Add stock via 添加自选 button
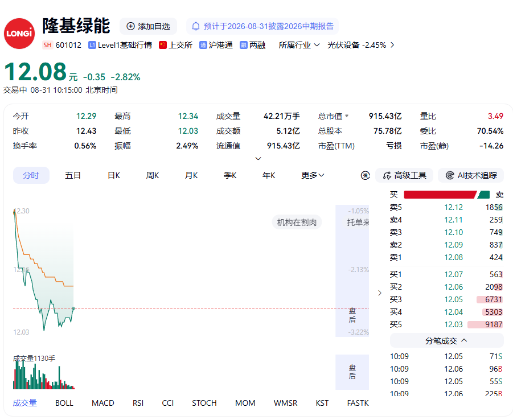513x420 pixels. pyautogui.click(x=149, y=27)
